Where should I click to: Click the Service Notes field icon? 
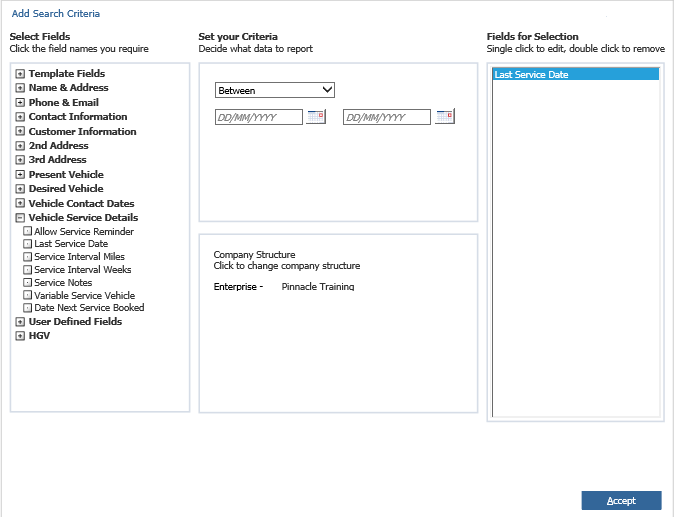(x=28, y=282)
